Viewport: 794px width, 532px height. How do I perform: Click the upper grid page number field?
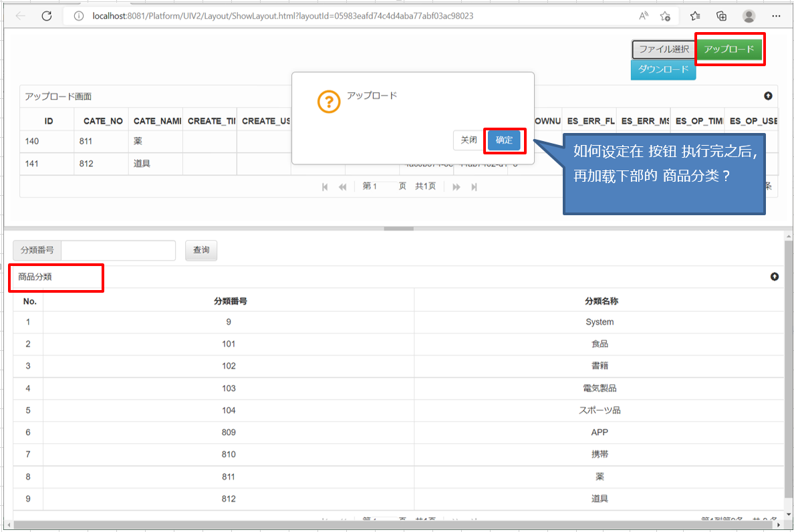tap(384, 186)
